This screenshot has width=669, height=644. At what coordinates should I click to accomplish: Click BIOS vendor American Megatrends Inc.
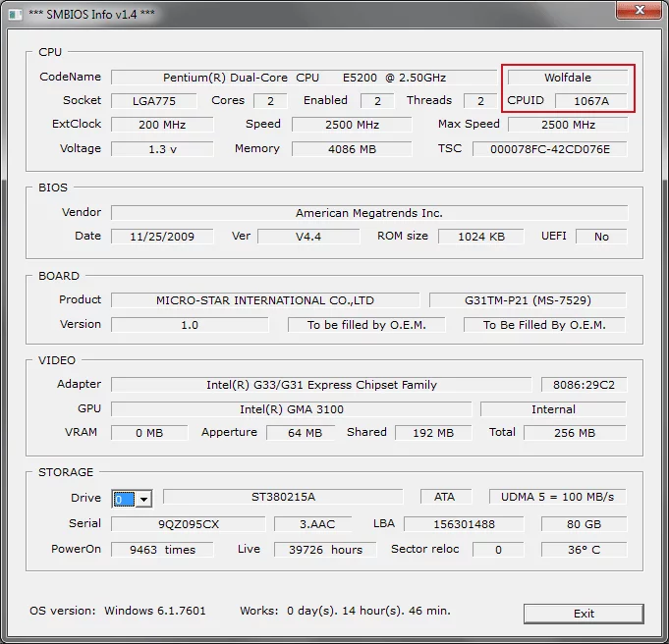click(x=369, y=213)
